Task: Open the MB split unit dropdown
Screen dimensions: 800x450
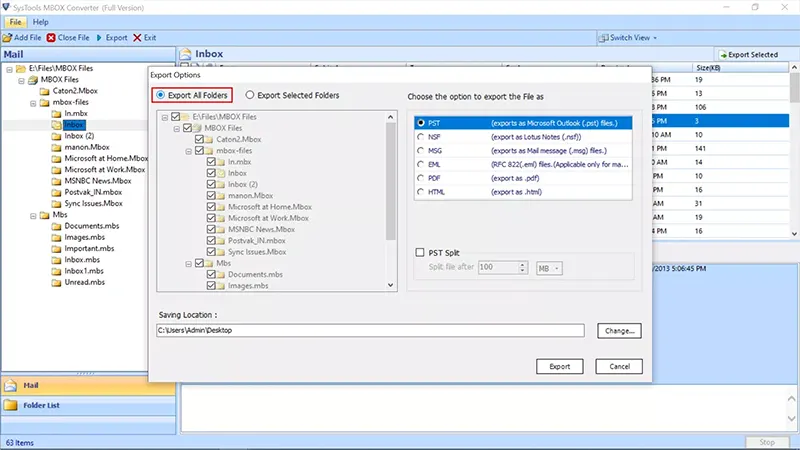Action: tap(549, 268)
